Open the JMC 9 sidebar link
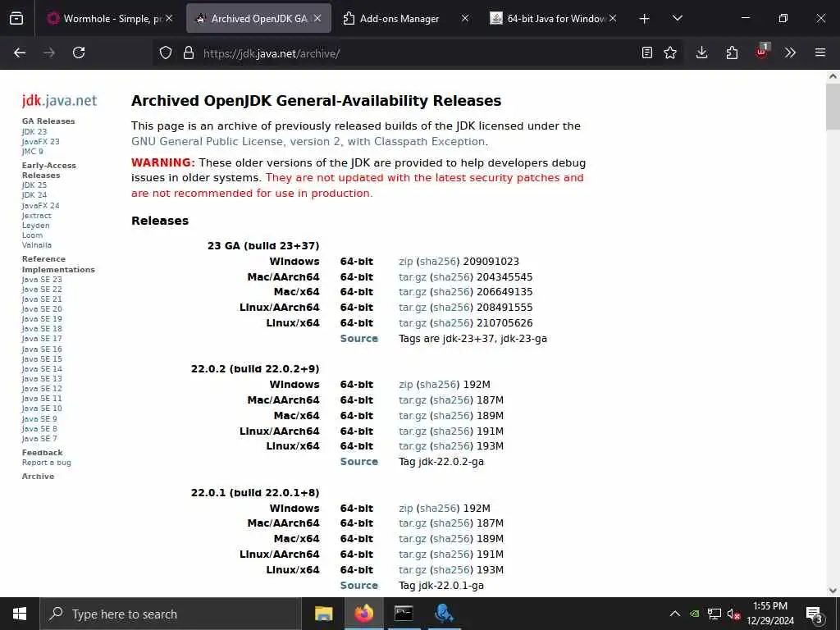Screen dimensions: 840x630 33,151
